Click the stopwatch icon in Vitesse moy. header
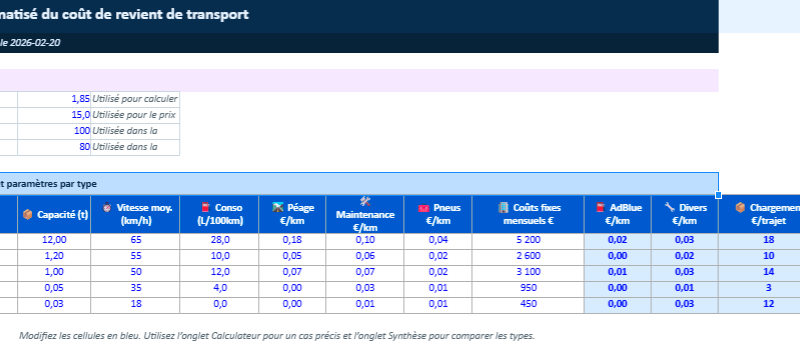The width and height of the screenshot is (800, 364). [107, 208]
